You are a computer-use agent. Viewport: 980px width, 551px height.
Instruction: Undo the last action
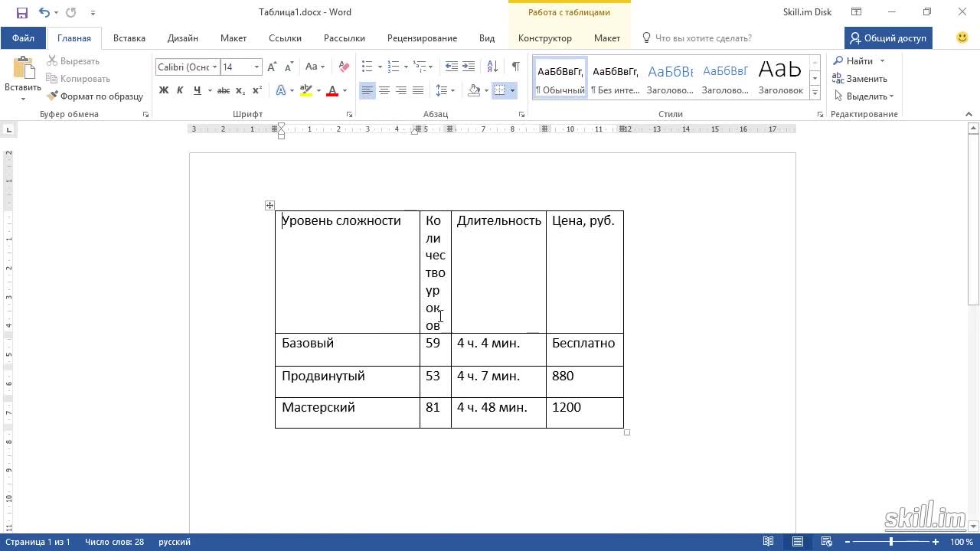coord(44,12)
